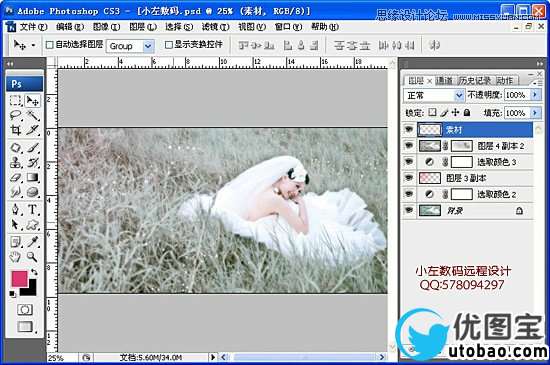The image size is (550, 365).
Task: Switch to the 通道 tab
Action: [444, 81]
